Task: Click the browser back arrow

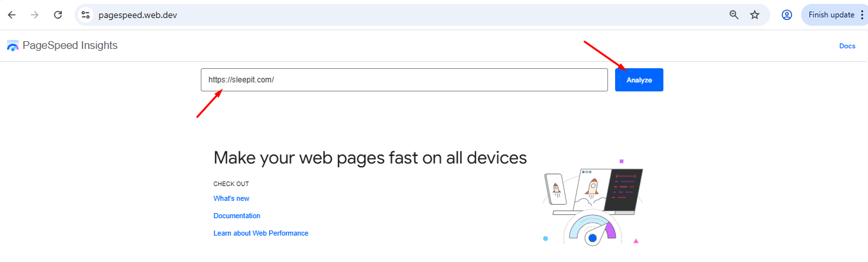Action: [12, 15]
